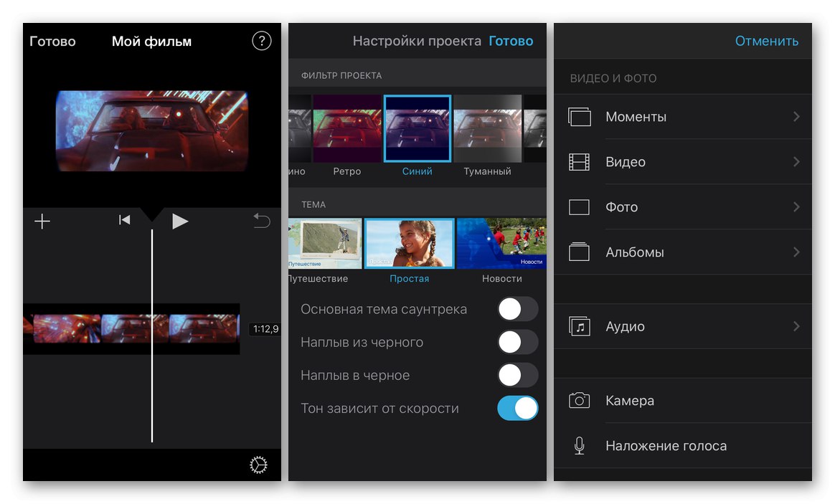Choose the Новости theme thumbnail
Viewport: 835px width, 504px height.
501,243
